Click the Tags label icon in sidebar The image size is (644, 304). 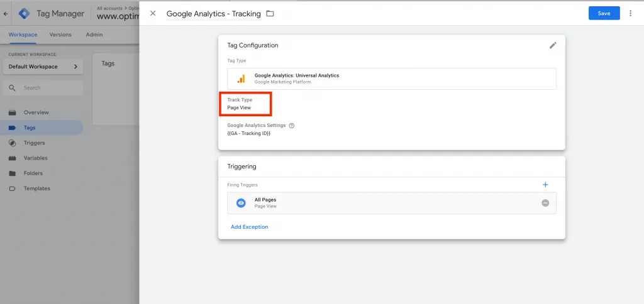pos(13,128)
